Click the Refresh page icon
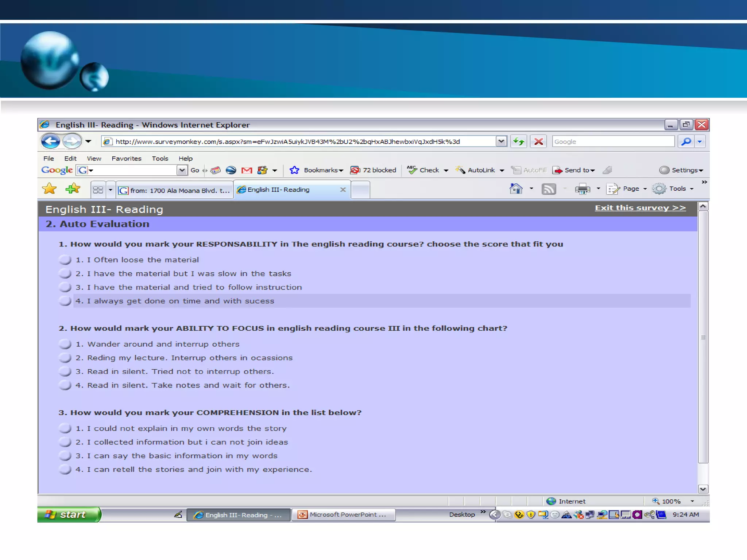The image size is (747, 560). 518,141
